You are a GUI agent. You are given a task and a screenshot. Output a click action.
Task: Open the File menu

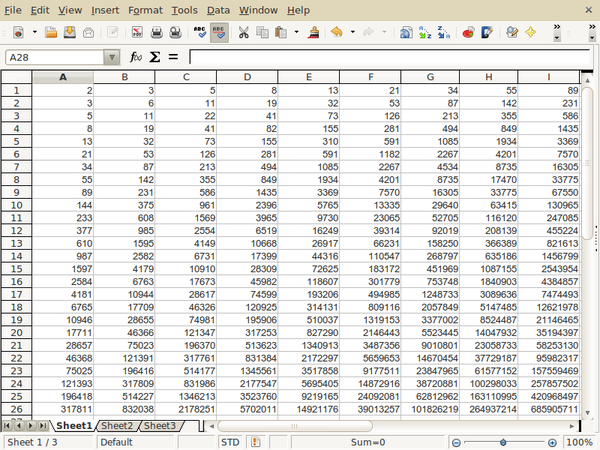pyautogui.click(x=13, y=10)
